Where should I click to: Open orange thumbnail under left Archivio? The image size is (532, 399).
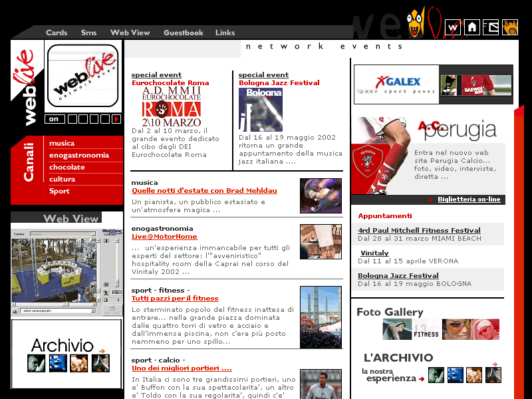click(x=79, y=363)
